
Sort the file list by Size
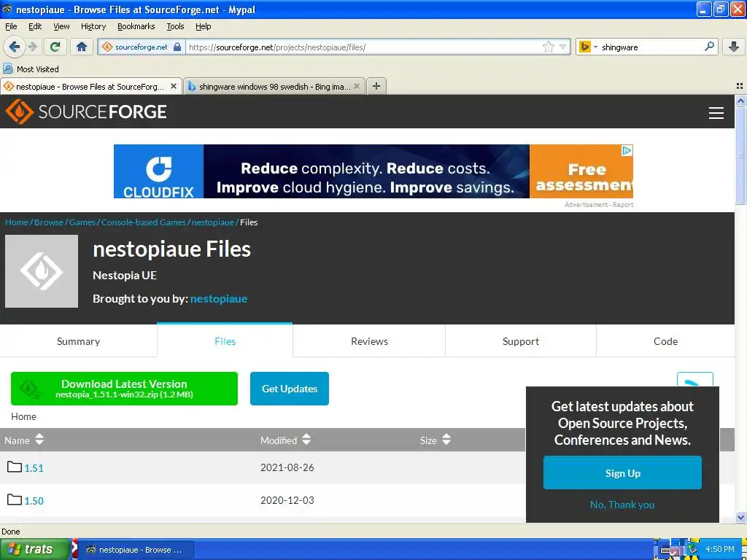point(435,440)
